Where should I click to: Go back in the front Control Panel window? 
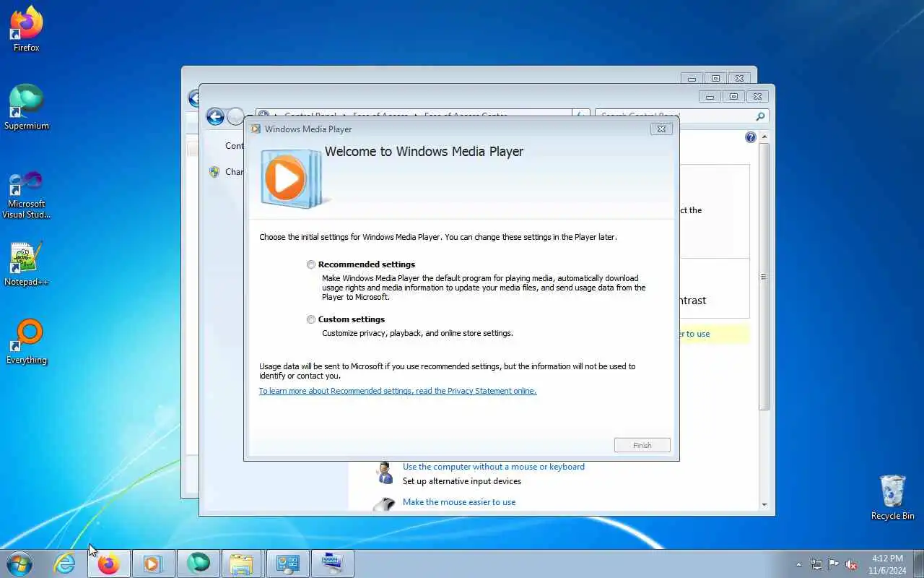tap(215, 116)
